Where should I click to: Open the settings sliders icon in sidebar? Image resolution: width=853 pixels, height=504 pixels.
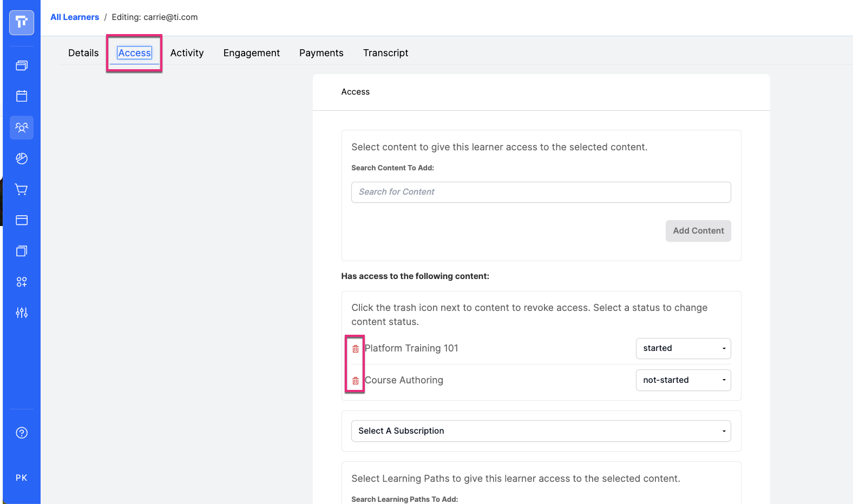pyautogui.click(x=22, y=313)
